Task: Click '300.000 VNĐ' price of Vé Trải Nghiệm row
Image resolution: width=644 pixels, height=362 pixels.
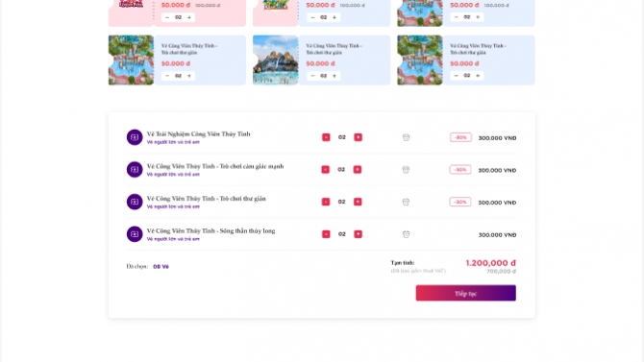Action: click(497, 138)
